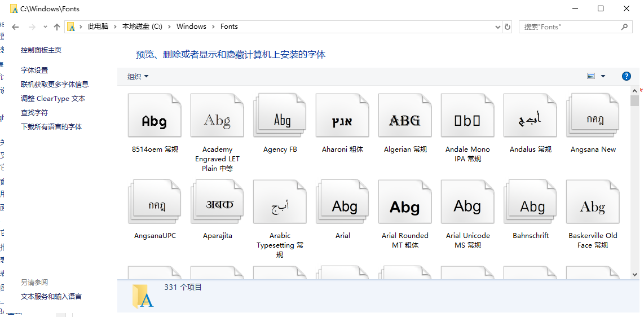The image size is (644, 317).
Task: Click the search magnifier icon
Action: 624,27
